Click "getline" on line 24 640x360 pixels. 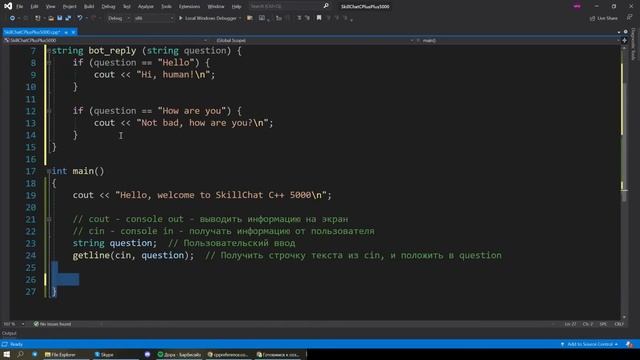(91, 256)
